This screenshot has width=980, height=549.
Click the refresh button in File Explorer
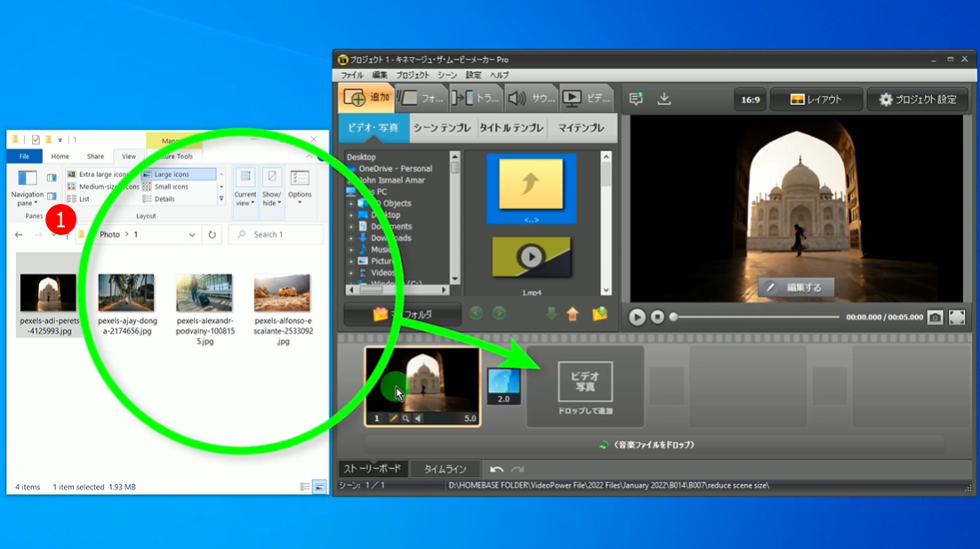tap(212, 235)
